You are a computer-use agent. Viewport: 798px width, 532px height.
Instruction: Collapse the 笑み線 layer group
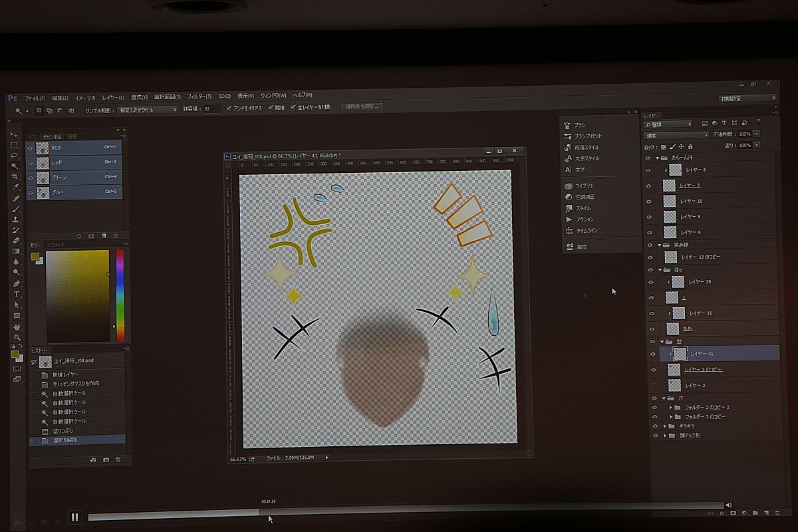tap(659, 245)
